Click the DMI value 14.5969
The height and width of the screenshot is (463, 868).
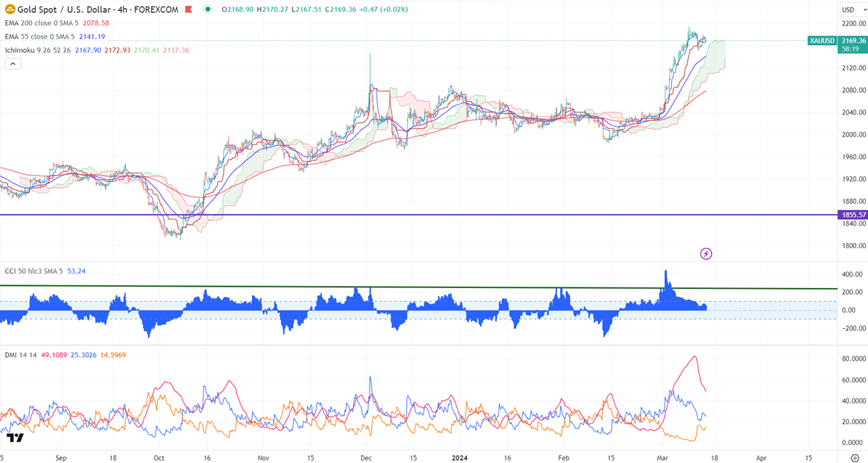(113, 355)
